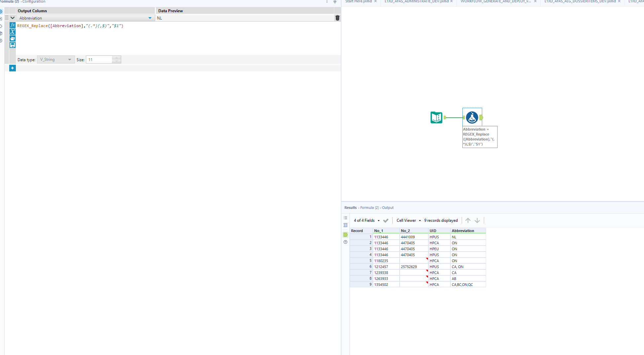Delete the expression with the trash icon
Viewport: 644px width, 355px height.
pos(337,18)
